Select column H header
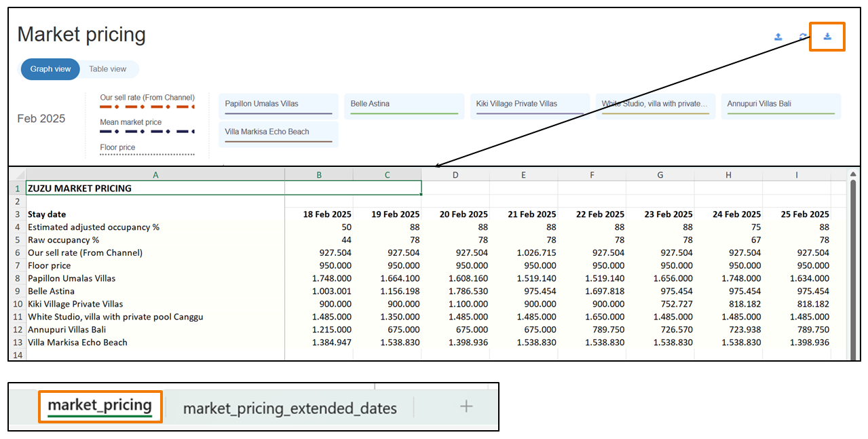 click(x=729, y=174)
